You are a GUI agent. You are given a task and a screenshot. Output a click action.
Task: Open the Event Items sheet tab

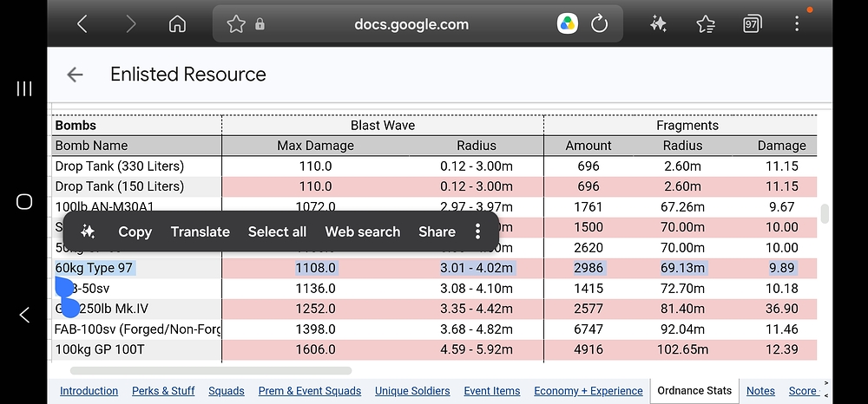(492, 391)
